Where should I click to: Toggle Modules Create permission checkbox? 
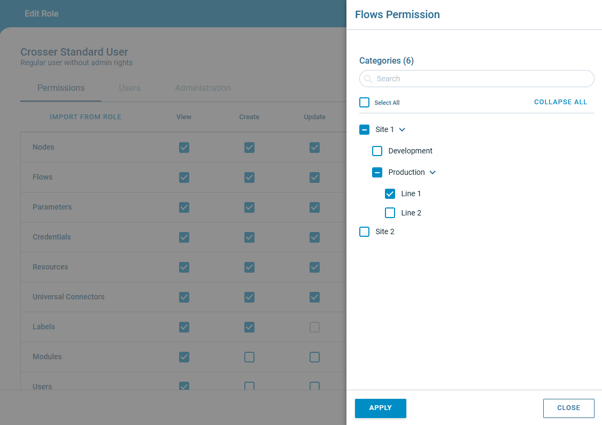249,357
